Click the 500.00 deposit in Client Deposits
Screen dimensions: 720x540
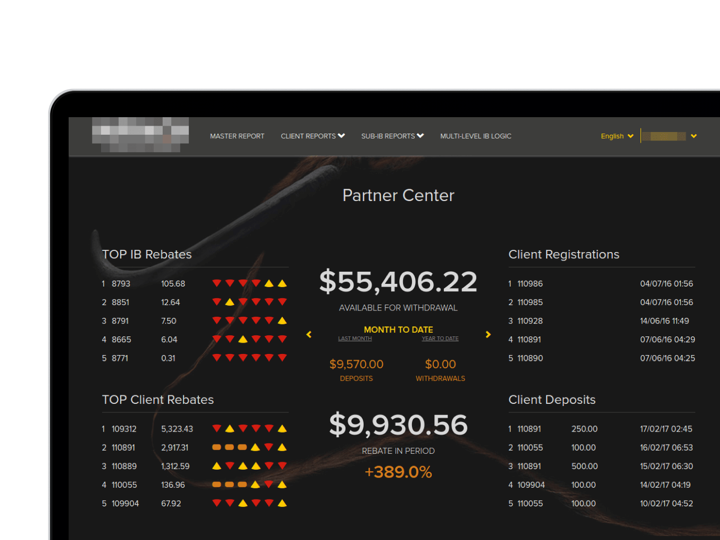coord(584,467)
